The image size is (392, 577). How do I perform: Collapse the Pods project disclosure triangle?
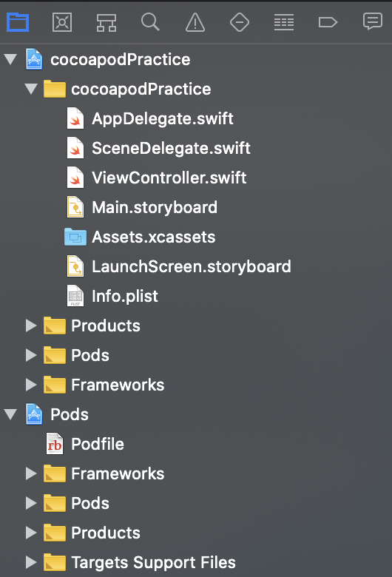[x=10, y=414]
